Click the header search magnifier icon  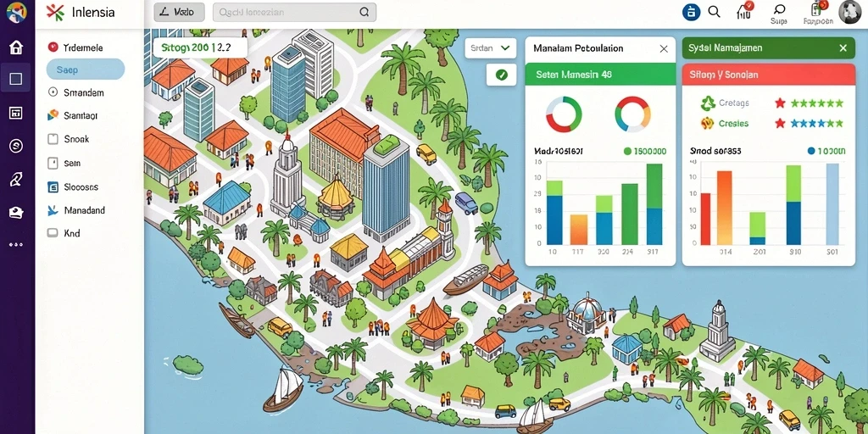click(714, 11)
